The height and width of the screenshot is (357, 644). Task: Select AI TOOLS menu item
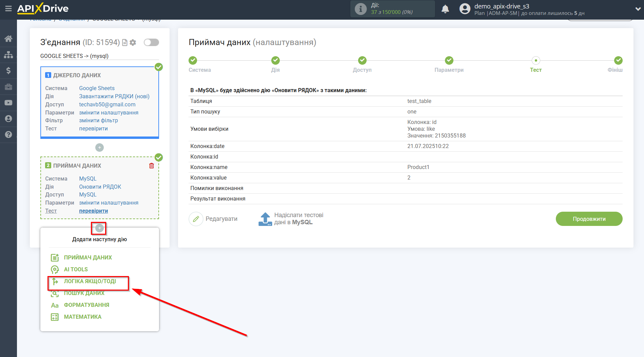(76, 269)
